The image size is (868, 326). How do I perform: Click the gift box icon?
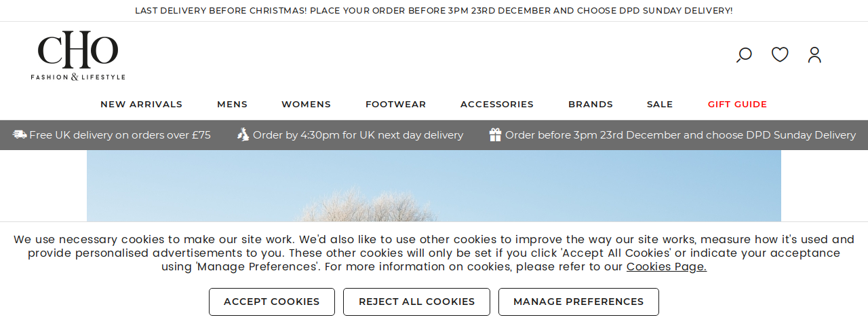(x=496, y=134)
